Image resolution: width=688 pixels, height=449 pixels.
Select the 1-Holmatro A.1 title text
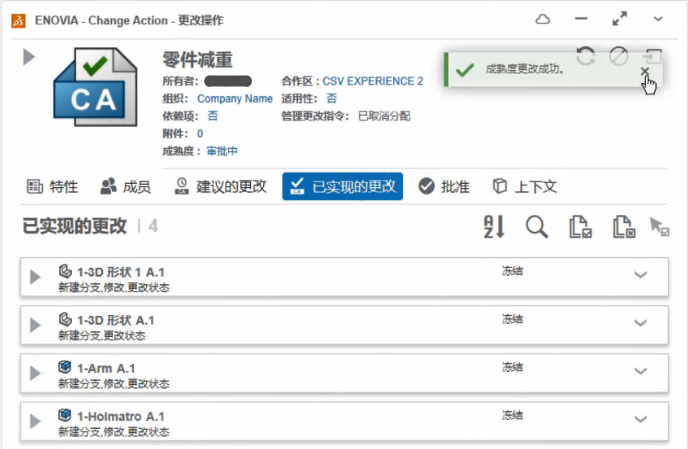click(121, 417)
